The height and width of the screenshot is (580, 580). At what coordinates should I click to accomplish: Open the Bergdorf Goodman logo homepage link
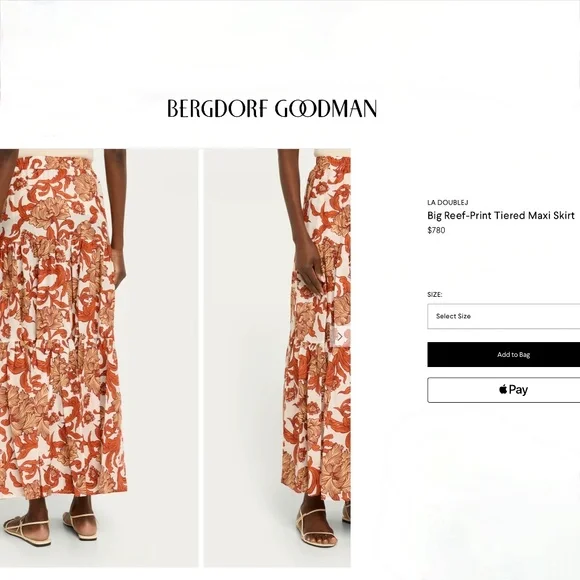272,108
